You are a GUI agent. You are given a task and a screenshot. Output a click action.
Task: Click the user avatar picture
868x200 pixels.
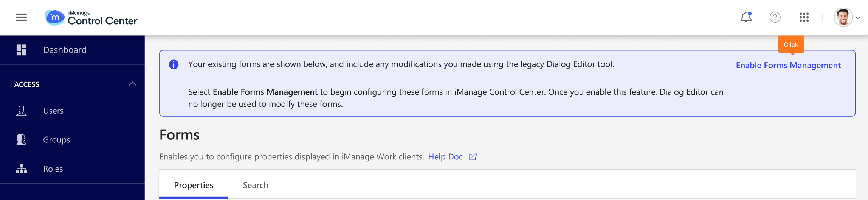[x=843, y=17]
